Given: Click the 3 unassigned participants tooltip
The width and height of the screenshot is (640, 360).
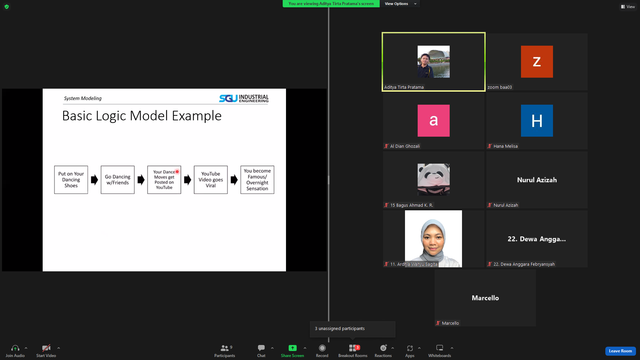Looking at the screenshot, I should (x=353, y=329).
